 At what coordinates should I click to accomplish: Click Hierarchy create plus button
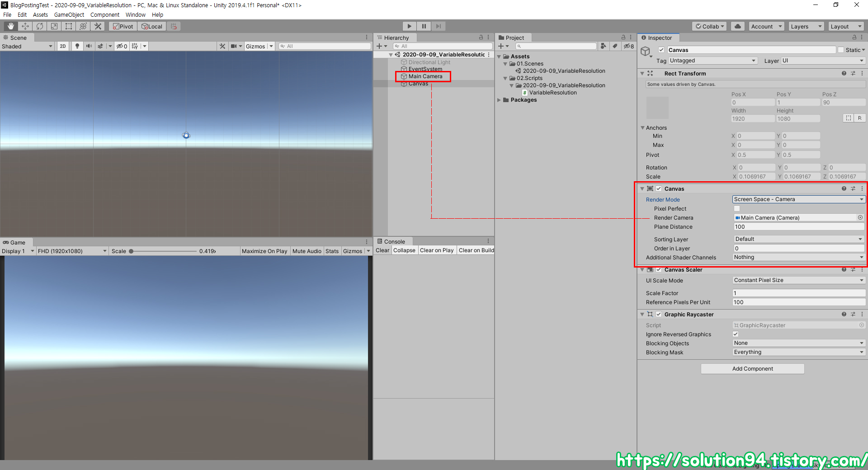coord(379,46)
